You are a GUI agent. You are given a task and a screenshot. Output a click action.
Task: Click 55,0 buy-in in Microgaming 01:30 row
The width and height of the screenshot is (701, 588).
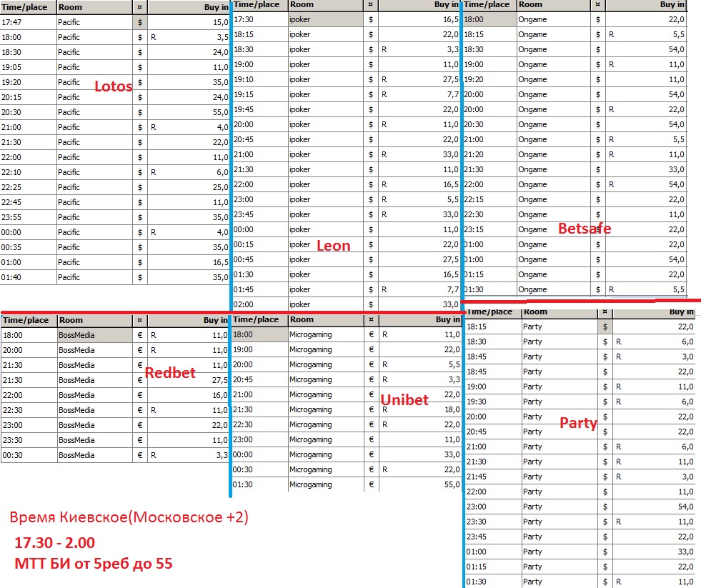(x=420, y=484)
